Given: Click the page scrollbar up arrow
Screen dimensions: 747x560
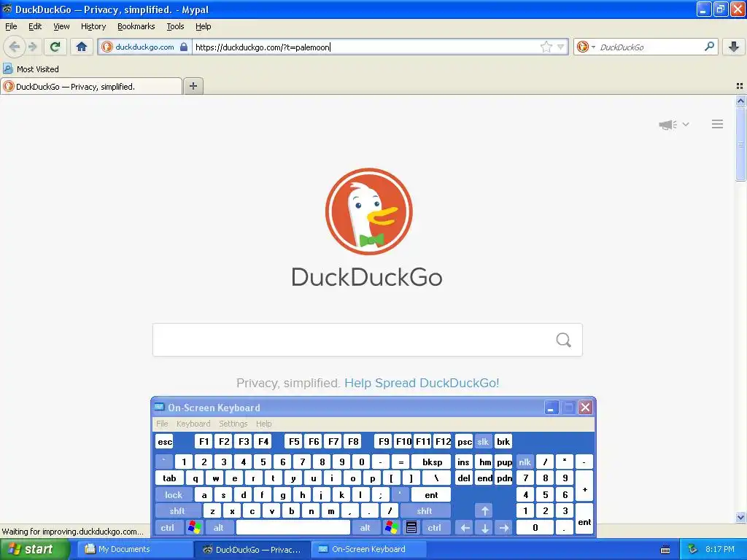Looking at the screenshot, I should tap(740, 101).
